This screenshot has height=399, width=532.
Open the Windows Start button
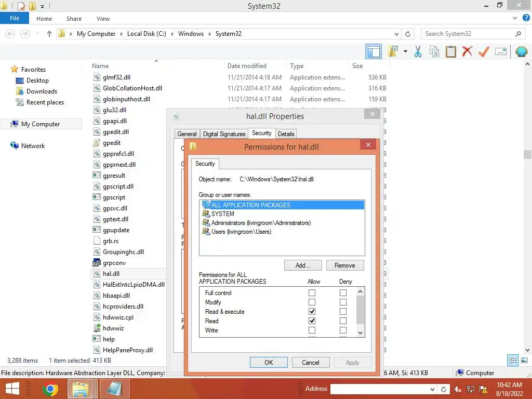[12, 389]
